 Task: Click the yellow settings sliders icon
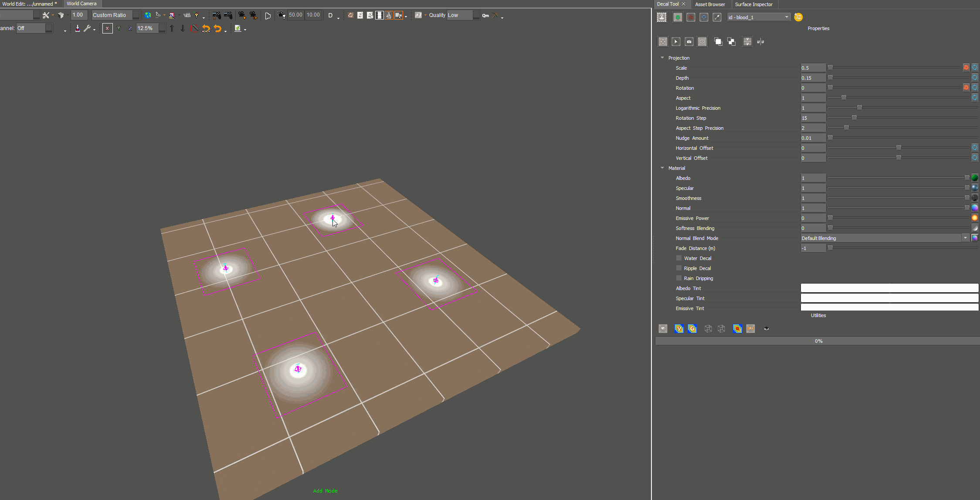[x=798, y=17]
